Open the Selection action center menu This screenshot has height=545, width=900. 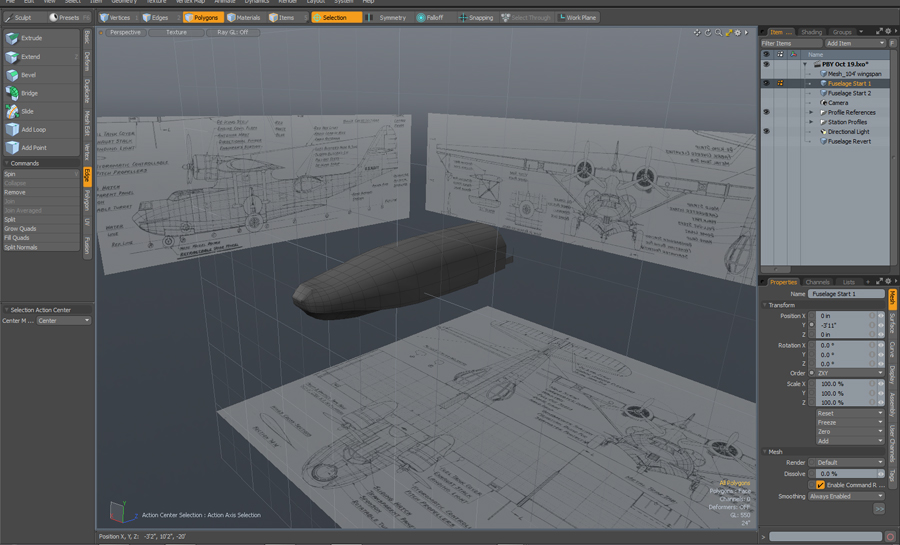(x=337, y=18)
